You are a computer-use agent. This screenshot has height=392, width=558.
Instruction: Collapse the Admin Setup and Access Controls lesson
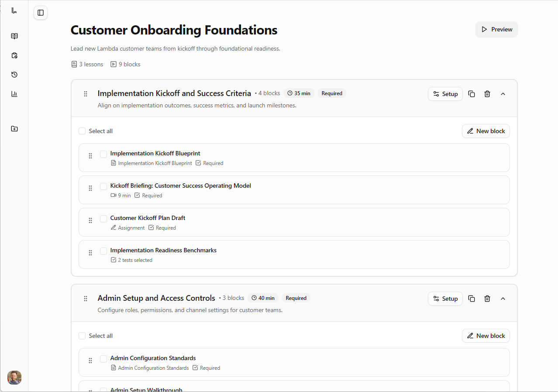[503, 299]
